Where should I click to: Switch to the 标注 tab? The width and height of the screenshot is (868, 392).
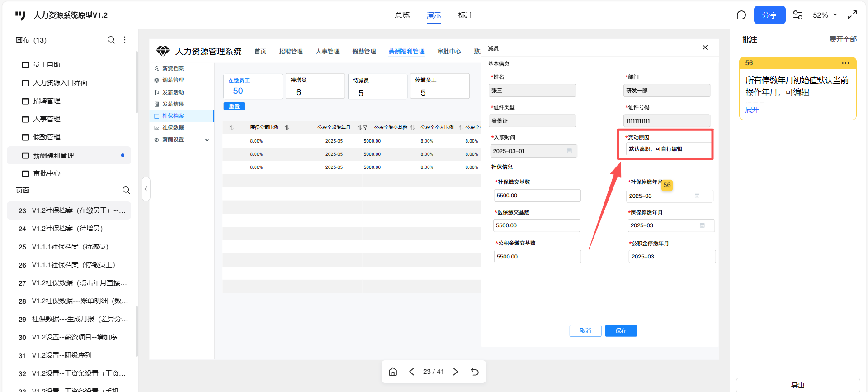click(x=465, y=15)
